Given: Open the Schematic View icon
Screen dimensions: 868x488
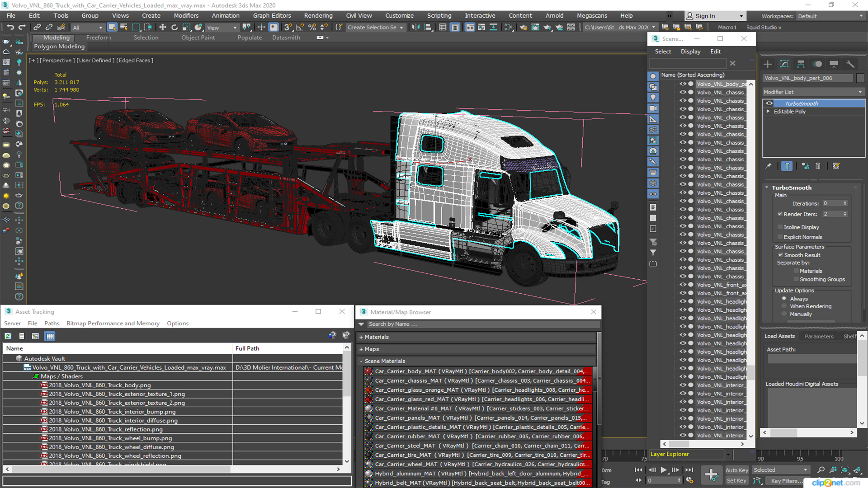Looking at the screenshot, I should coord(509,27).
